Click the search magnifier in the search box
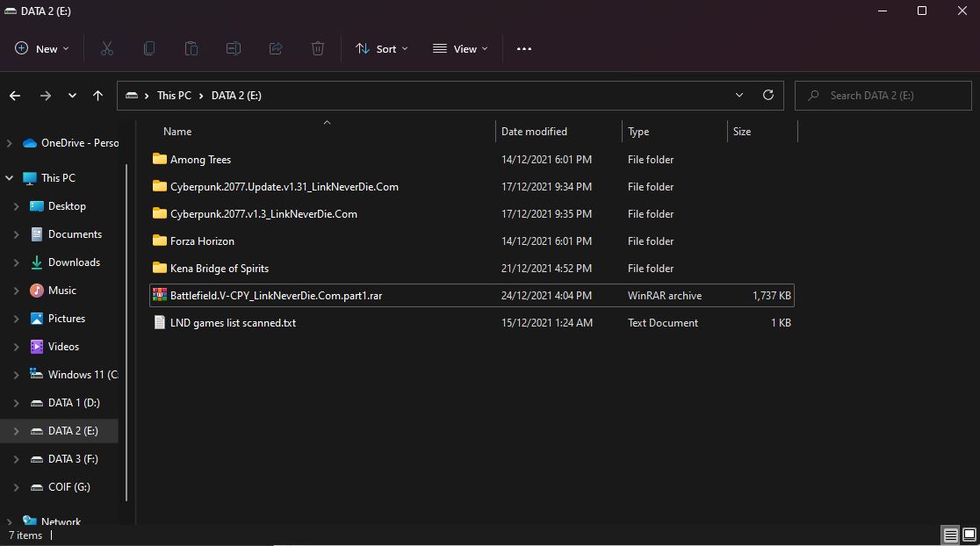Screen dimensions: 980x546 pos(812,95)
